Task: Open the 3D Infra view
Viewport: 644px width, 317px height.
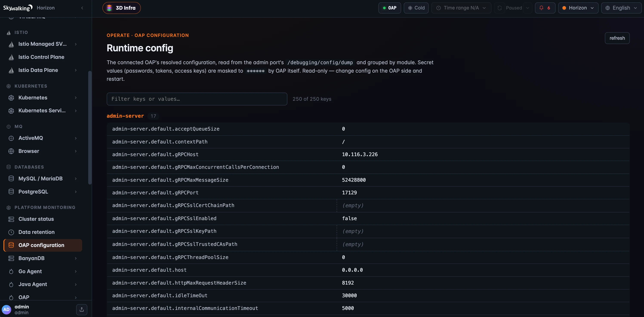Action: (x=122, y=8)
